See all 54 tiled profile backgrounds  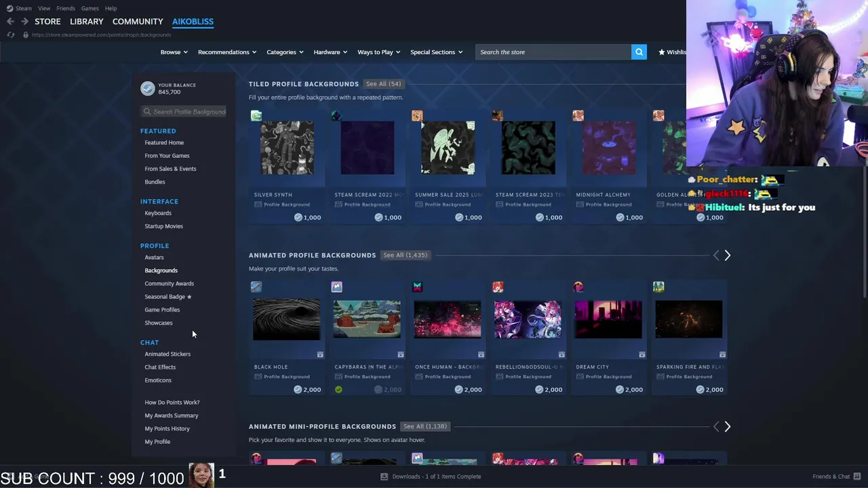point(383,84)
